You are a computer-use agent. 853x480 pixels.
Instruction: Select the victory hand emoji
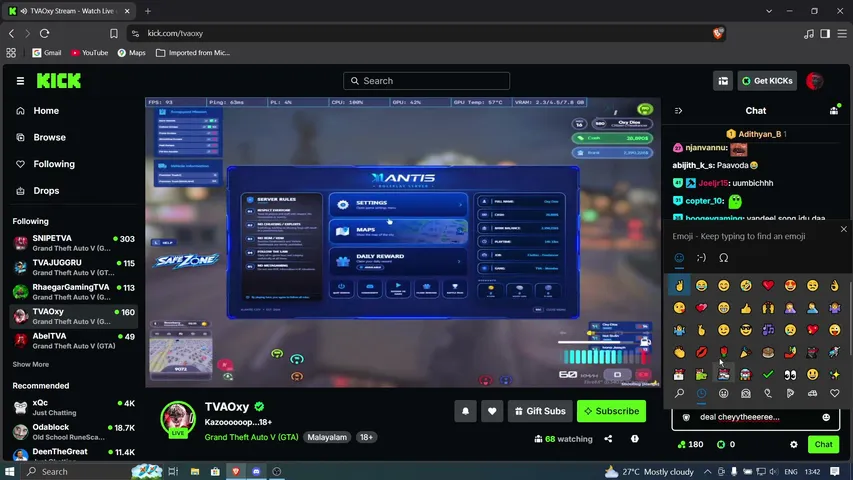coord(679,285)
